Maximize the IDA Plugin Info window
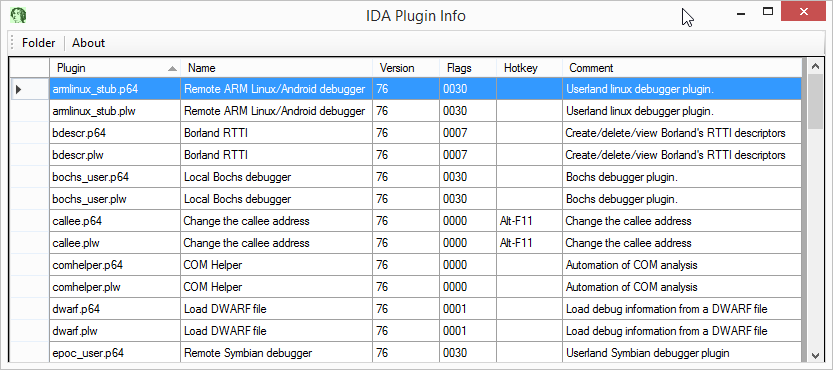Screen dimensions: 833x370 (x=768, y=11)
